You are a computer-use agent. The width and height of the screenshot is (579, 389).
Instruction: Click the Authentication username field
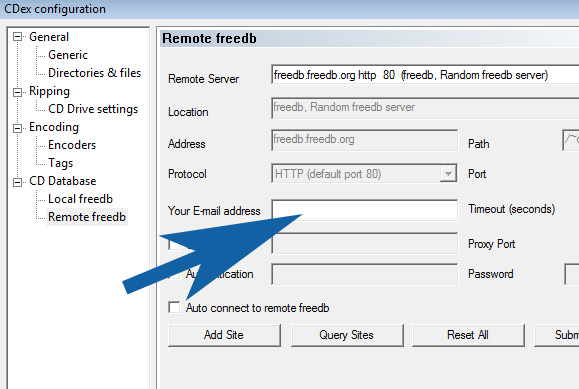coord(364,274)
